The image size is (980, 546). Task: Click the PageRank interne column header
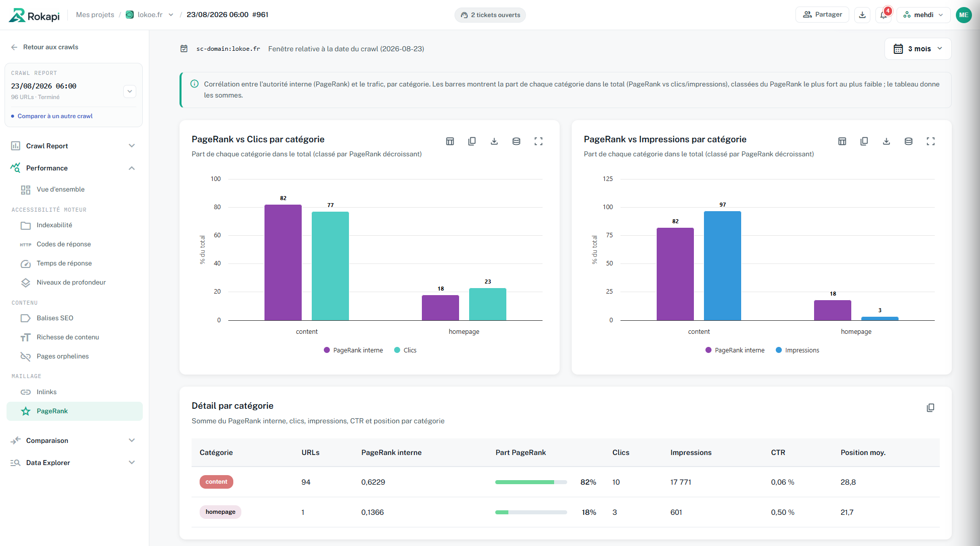pyautogui.click(x=392, y=452)
